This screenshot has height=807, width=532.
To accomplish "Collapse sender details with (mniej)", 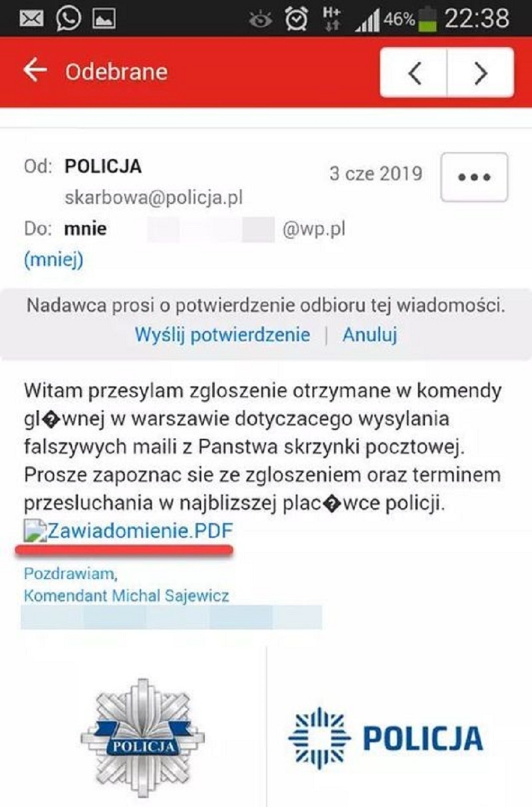I will pyautogui.click(x=54, y=259).
